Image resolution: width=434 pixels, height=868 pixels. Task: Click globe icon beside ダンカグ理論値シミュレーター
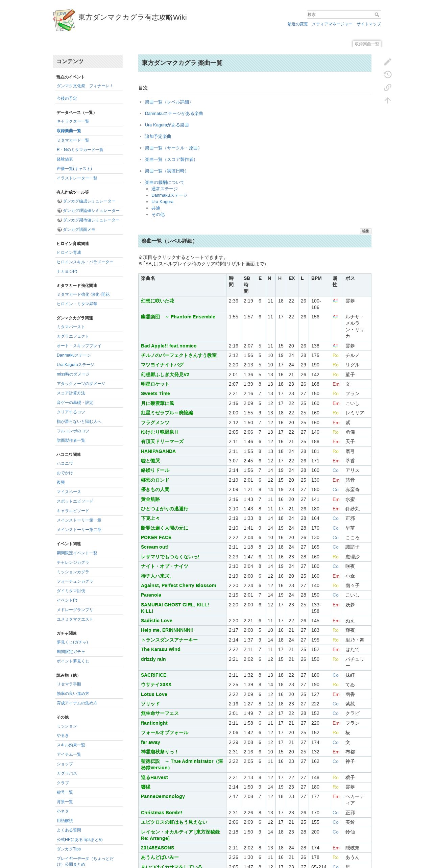click(x=59, y=211)
